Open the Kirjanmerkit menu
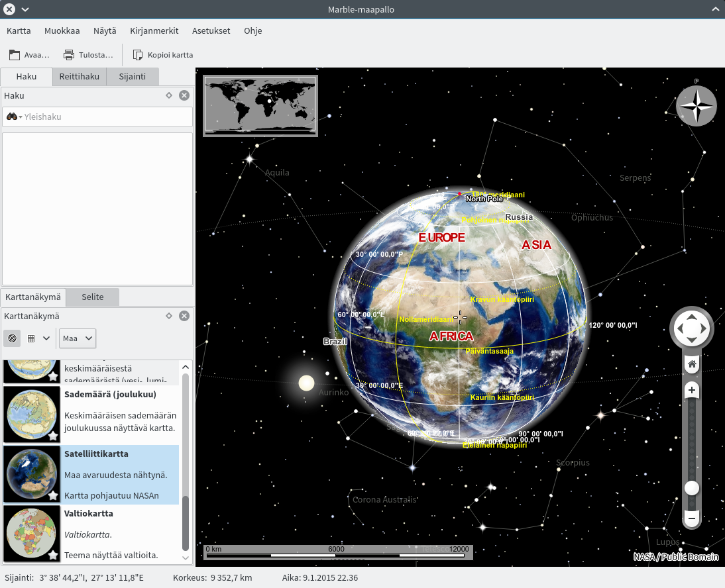The image size is (725, 588). coord(154,30)
